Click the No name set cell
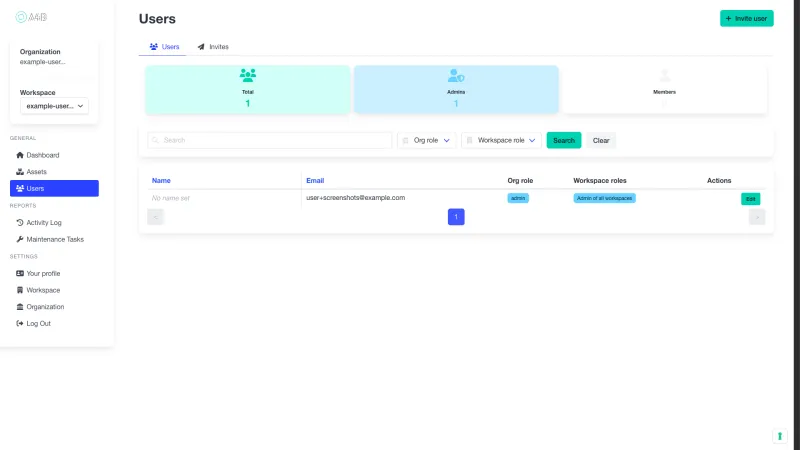800x450 pixels. tap(170, 198)
